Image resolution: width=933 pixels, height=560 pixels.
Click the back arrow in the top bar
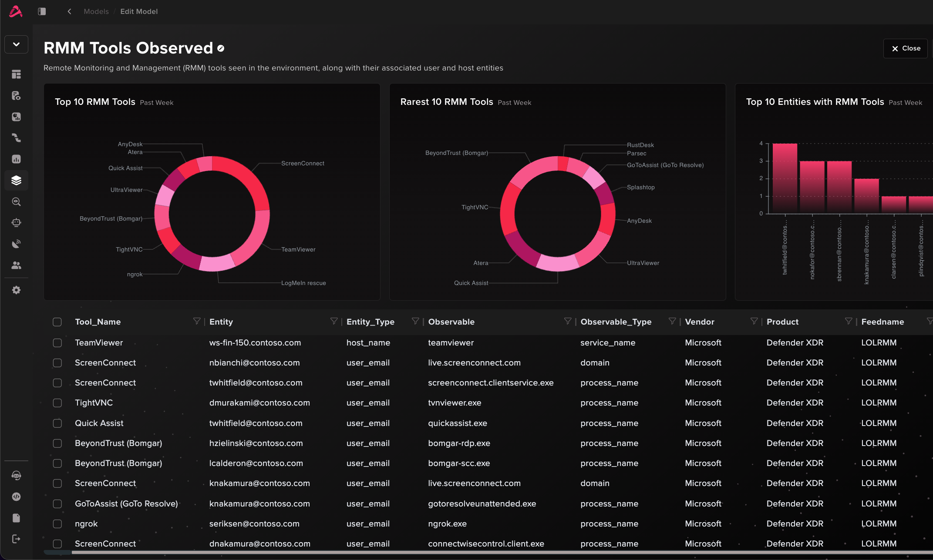pos(69,11)
